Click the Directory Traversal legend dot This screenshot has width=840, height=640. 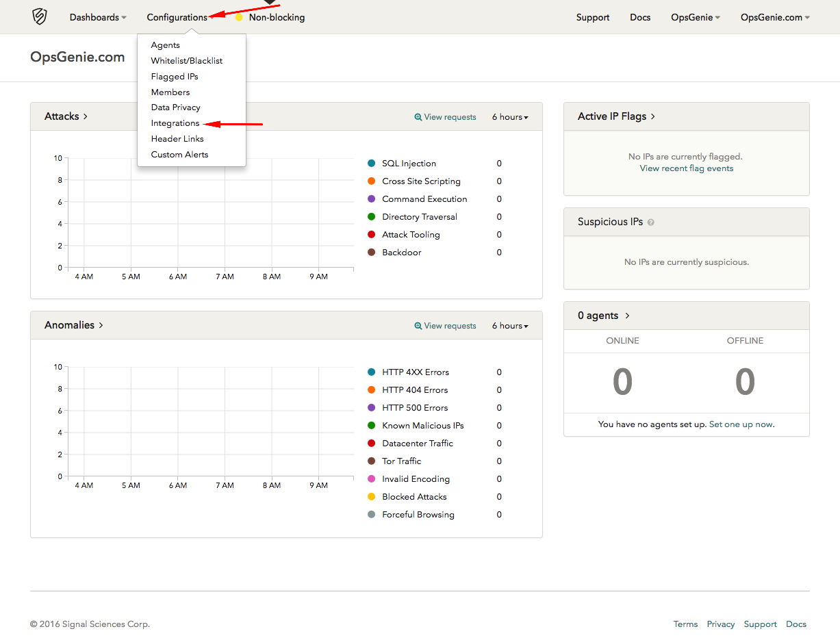coord(372,217)
